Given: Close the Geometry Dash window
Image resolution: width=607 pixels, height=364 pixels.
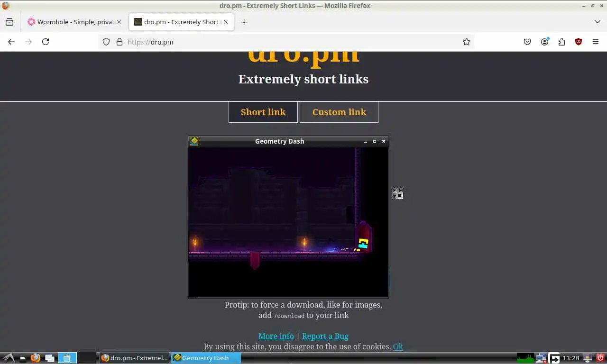Looking at the screenshot, I should tap(384, 141).
